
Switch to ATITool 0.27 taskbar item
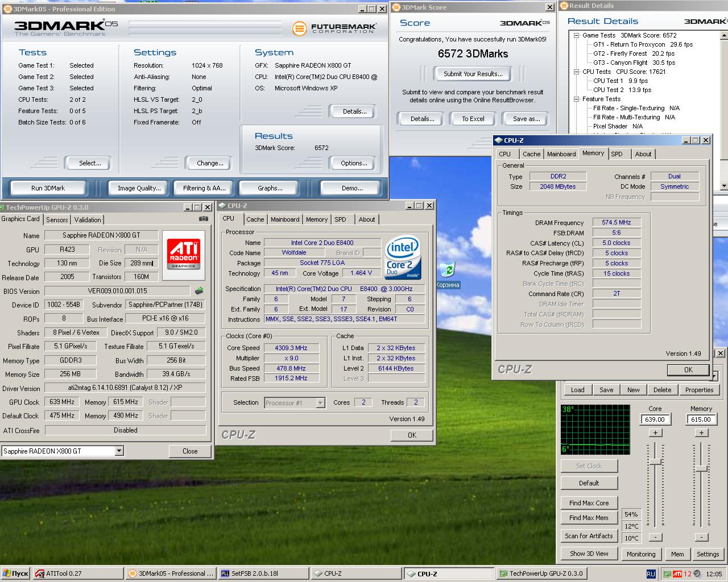78,573
